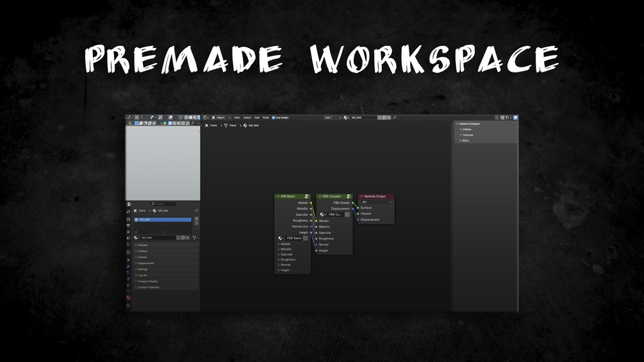Enable the Use Nodes checkbox
Viewport: 644px width, 362px height.
(274, 118)
